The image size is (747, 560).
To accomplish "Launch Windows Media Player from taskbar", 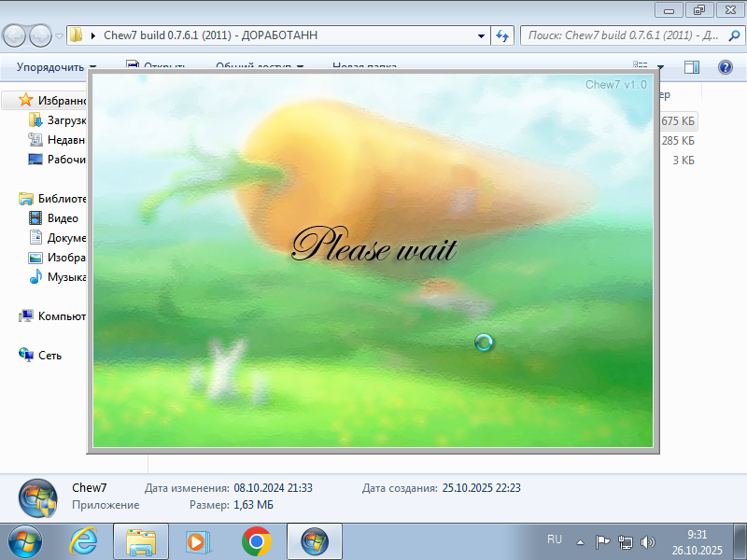I will [x=198, y=540].
